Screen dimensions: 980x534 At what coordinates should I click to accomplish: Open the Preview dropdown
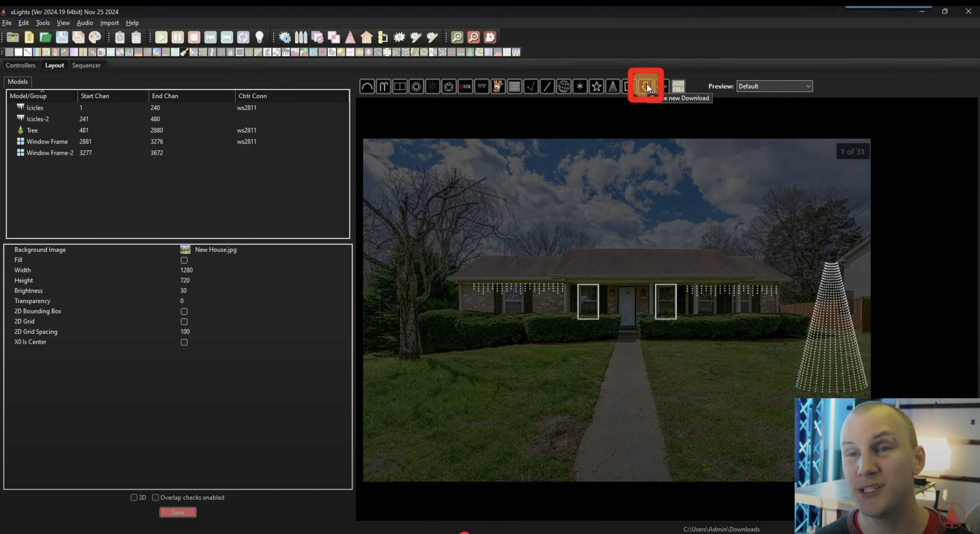click(774, 86)
